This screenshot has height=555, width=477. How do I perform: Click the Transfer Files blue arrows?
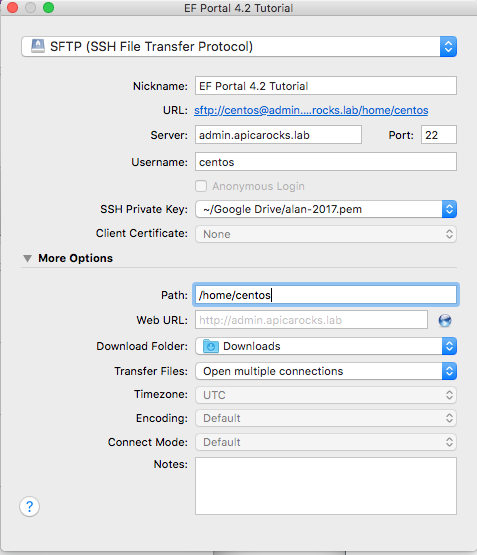[449, 371]
